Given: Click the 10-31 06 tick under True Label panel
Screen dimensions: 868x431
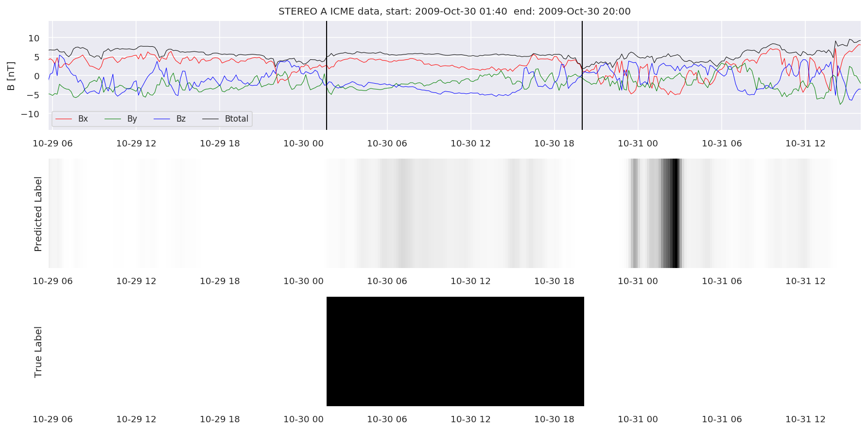Looking at the screenshot, I should coord(722,419).
